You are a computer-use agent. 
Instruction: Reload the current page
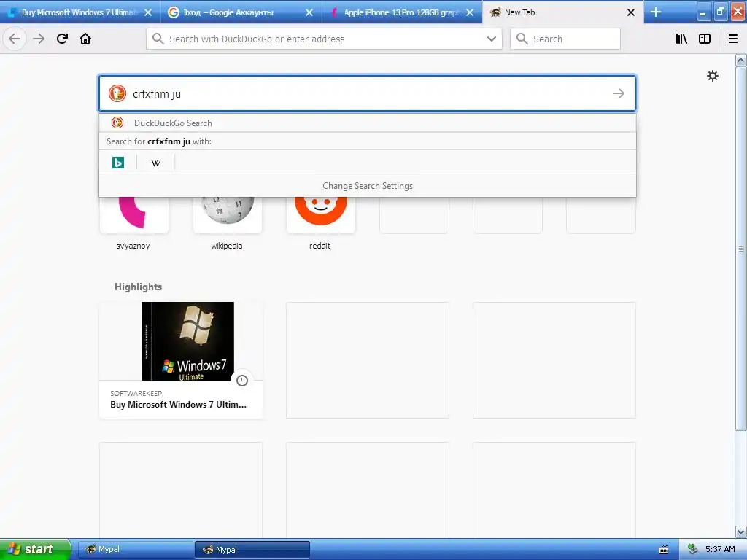tap(62, 39)
